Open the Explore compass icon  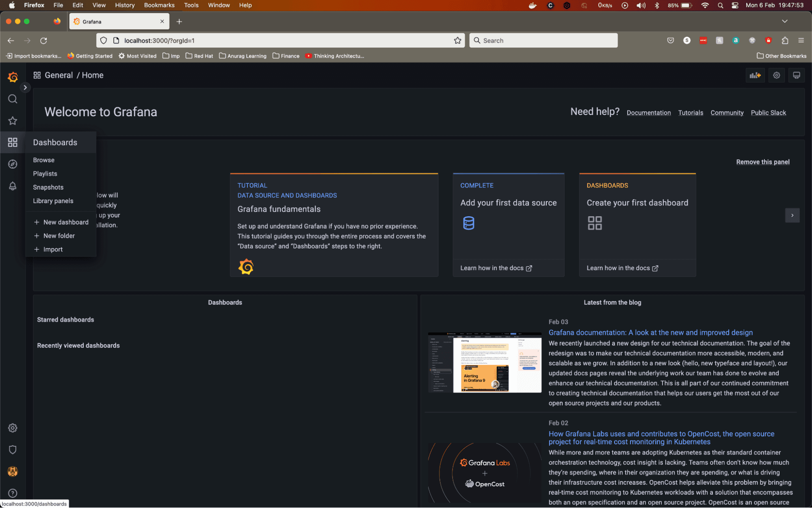(13, 164)
